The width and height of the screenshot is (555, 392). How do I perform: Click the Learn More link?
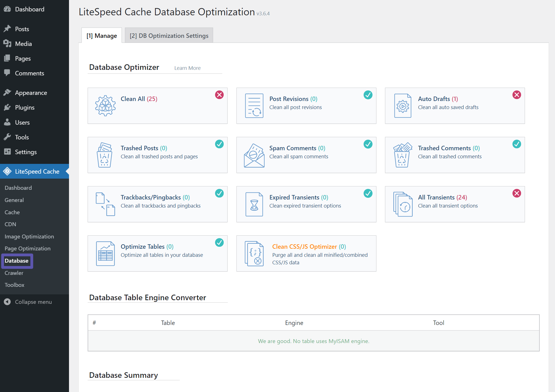tap(187, 68)
